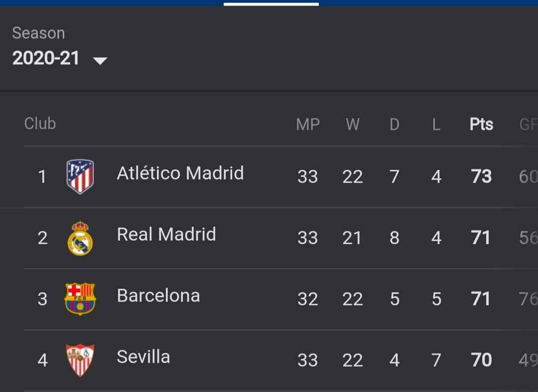Screen dimensions: 538x392
Task: Click the Pts column header
Action: 481,124
